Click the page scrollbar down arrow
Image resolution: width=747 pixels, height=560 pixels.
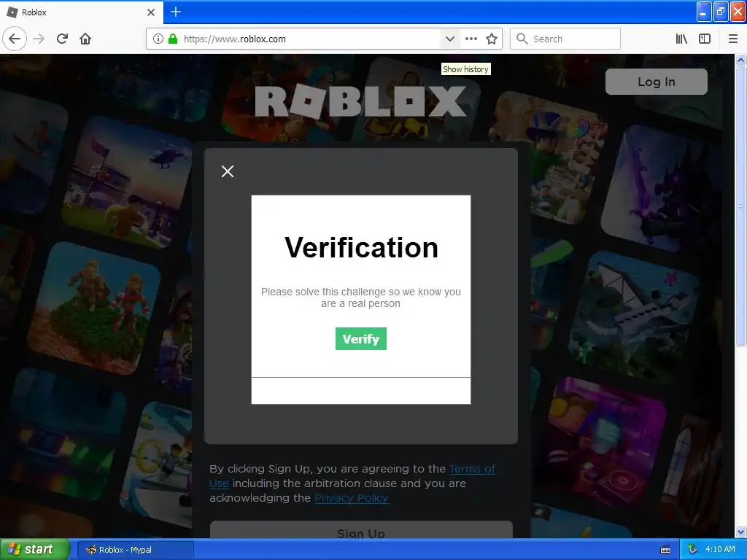pos(741,532)
